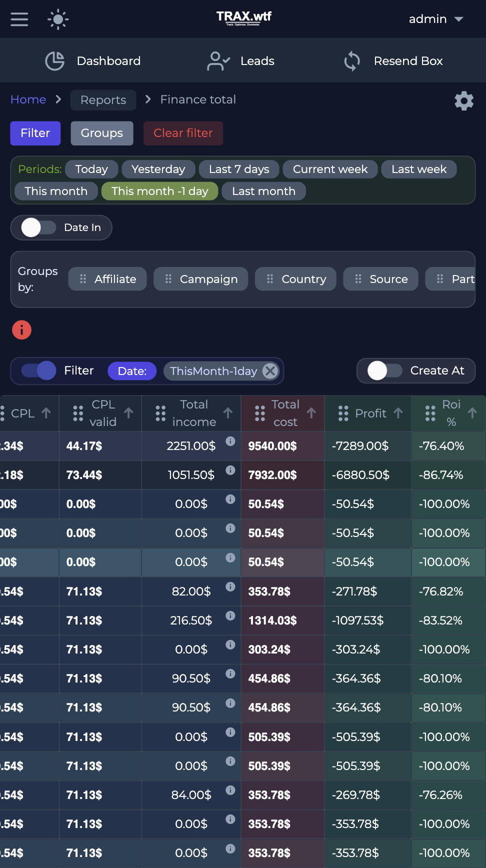Follow the Home breadcrumb link
The height and width of the screenshot is (868, 486).
pyautogui.click(x=28, y=99)
